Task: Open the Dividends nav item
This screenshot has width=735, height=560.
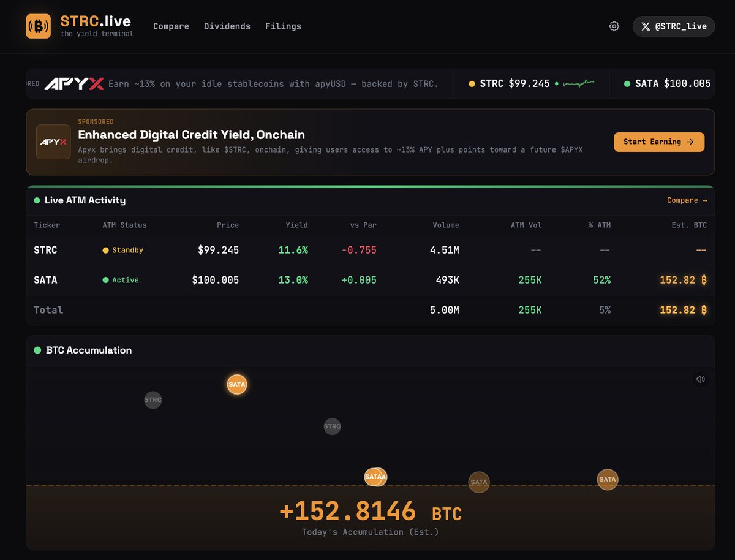Action: pos(227,26)
